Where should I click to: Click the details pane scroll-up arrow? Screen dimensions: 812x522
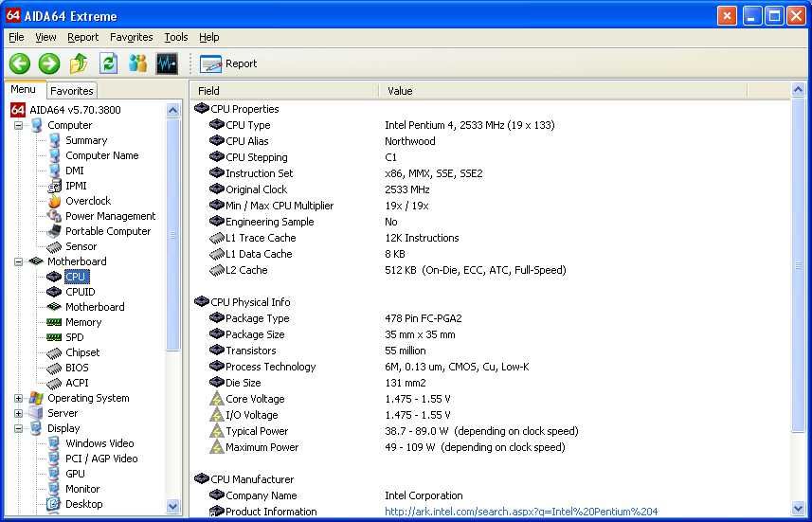799,90
